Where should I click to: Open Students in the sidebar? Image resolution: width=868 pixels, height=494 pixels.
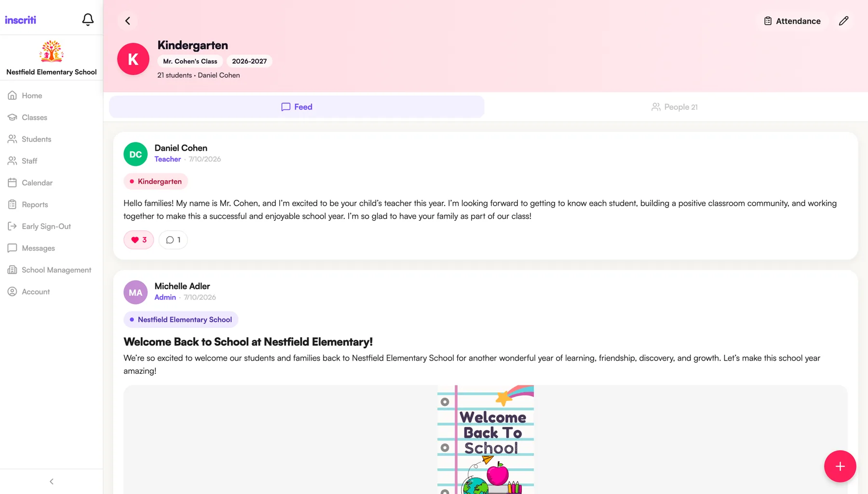point(52,139)
